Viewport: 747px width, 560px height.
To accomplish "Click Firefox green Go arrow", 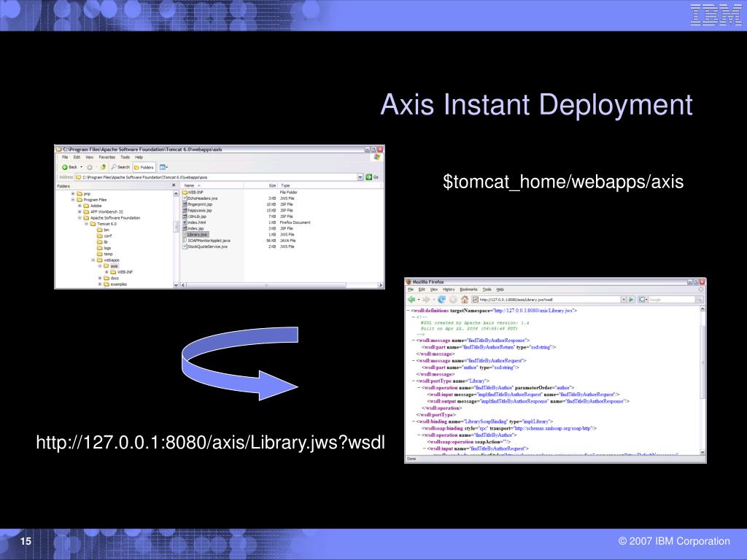I will pyautogui.click(x=631, y=300).
